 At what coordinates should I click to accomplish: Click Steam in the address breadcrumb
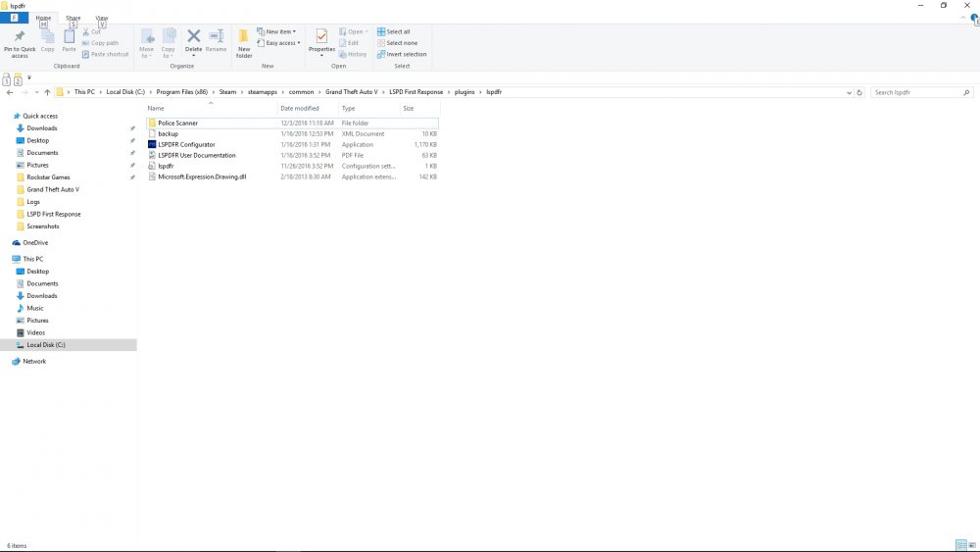click(227, 92)
